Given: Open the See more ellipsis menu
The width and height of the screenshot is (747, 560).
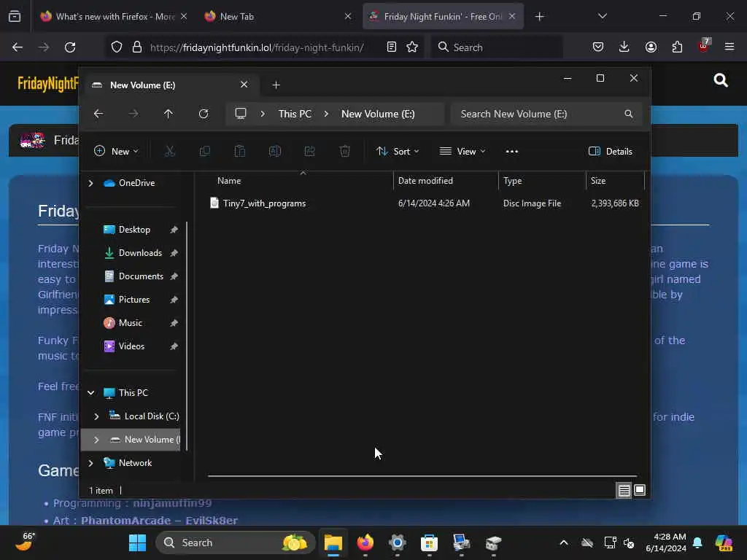Looking at the screenshot, I should [511, 152].
